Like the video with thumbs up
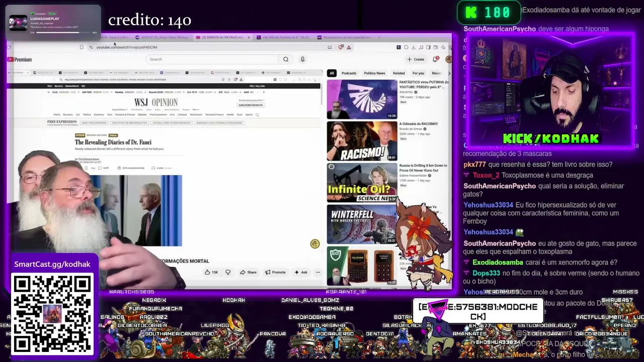Screen dimensions: 644x362 (x=211, y=273)
